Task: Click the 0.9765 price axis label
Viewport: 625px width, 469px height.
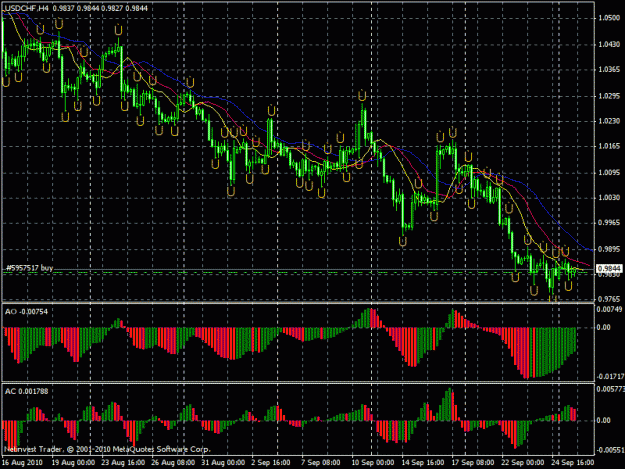Action: tap(609, 299)
